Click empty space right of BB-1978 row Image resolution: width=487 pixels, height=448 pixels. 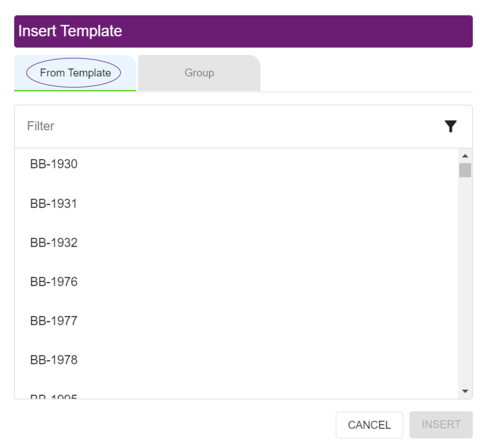[x=267, y=360]
